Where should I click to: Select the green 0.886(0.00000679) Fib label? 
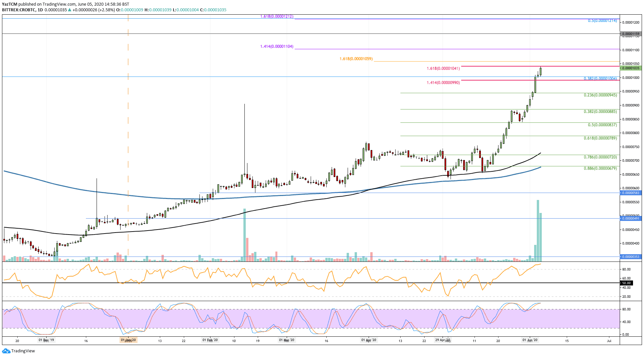[x=600, y=168]
